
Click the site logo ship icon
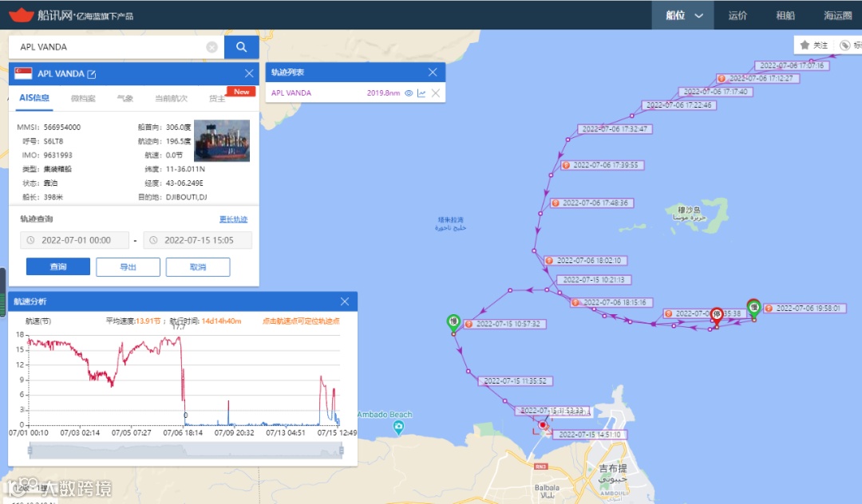click(22, 15)
